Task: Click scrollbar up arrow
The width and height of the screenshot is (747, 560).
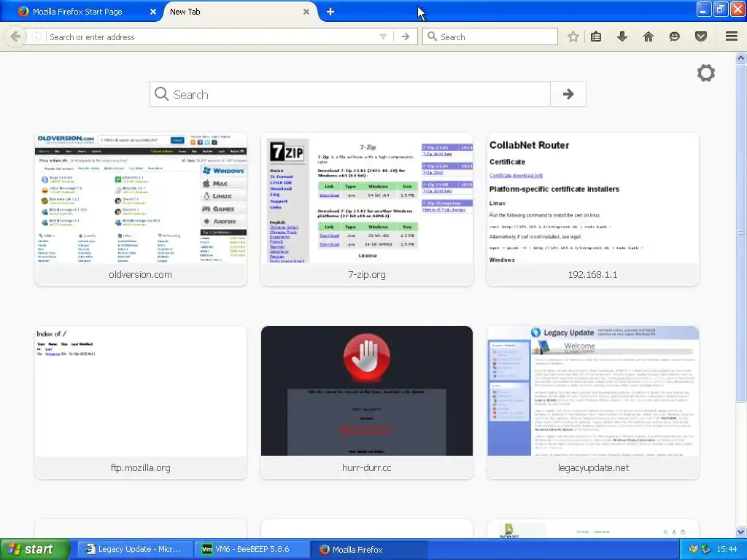Action: [741, 58]
